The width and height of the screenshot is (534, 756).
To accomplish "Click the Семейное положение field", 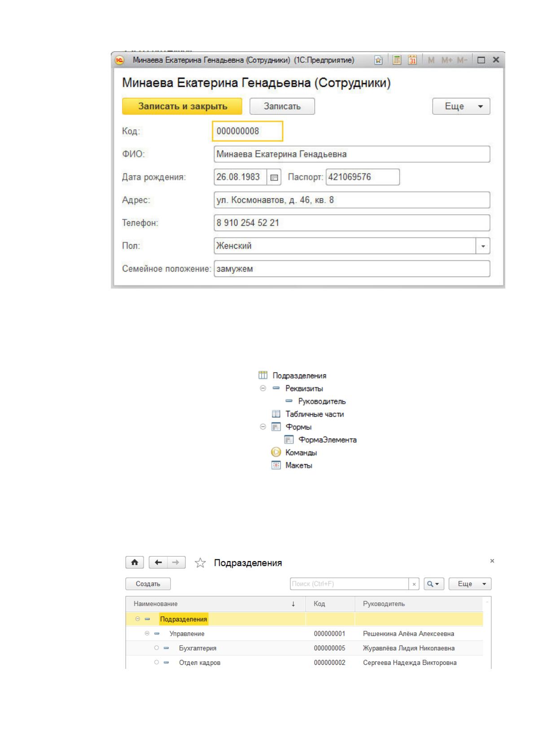I will click(352, 269).
